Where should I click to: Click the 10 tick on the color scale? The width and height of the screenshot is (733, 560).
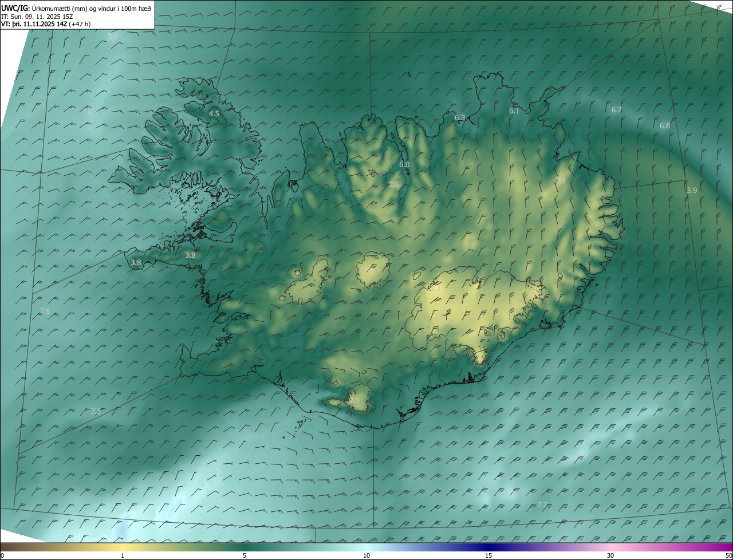coord(366,555)
